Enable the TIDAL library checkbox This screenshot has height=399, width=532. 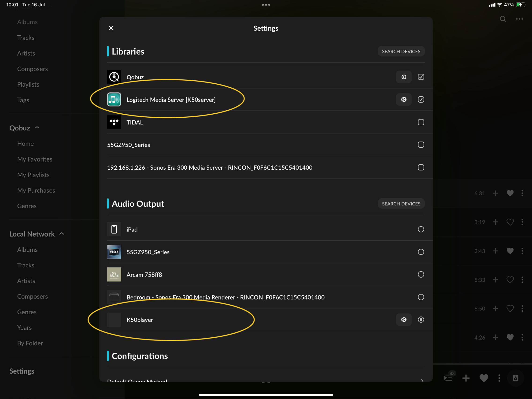tap(421, 122)
